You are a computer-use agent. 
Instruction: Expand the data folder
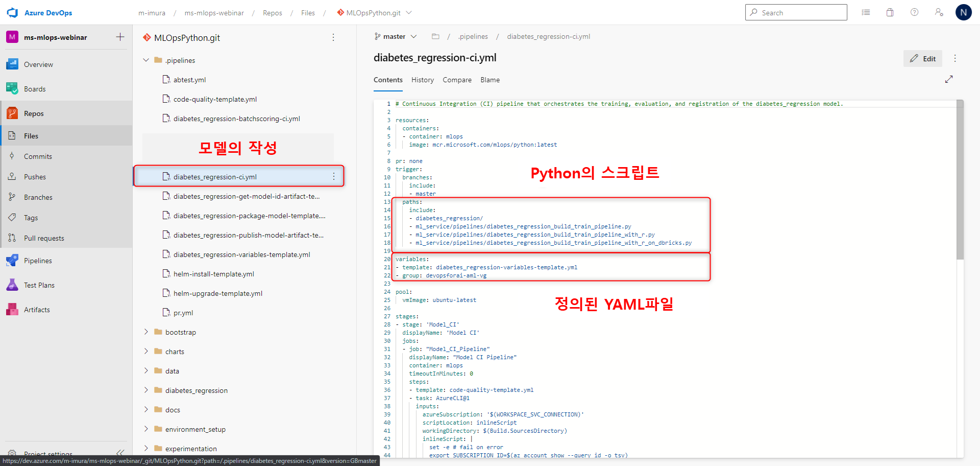click(x=146, y=371)
